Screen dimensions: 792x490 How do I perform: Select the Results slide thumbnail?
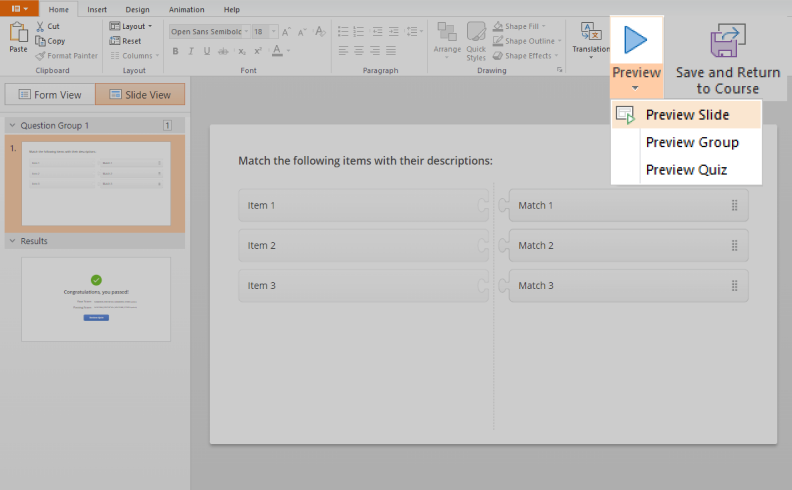95,299
